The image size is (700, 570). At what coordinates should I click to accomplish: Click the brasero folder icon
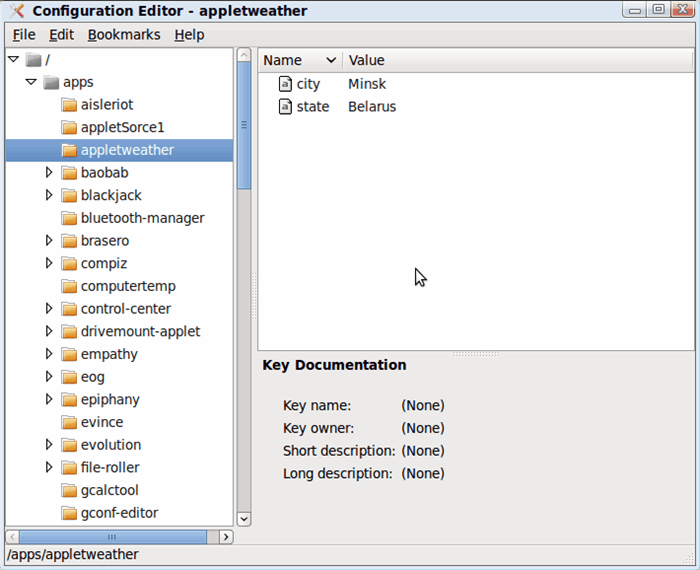(69, 241)
